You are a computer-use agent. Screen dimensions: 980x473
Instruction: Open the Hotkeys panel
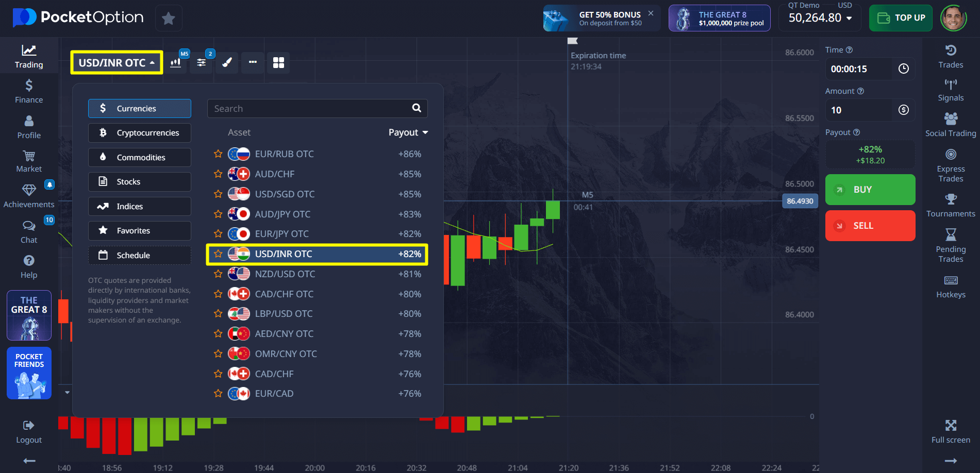coord(950,286)
